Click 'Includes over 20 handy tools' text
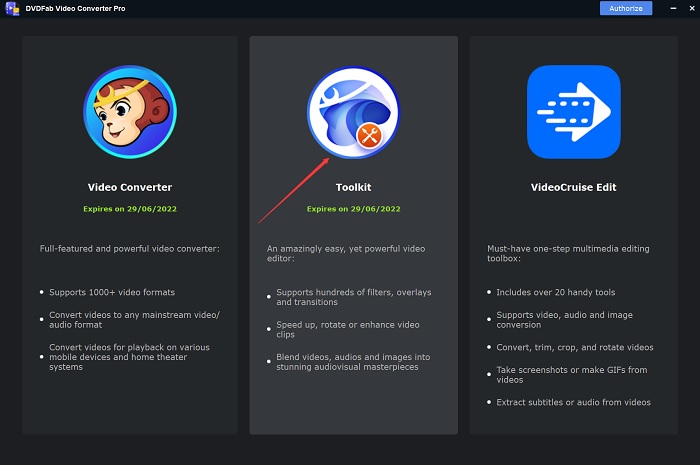 (556, 292)
